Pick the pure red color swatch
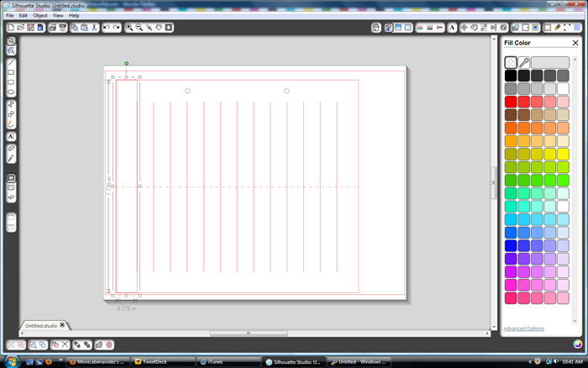 click(511, 102)
